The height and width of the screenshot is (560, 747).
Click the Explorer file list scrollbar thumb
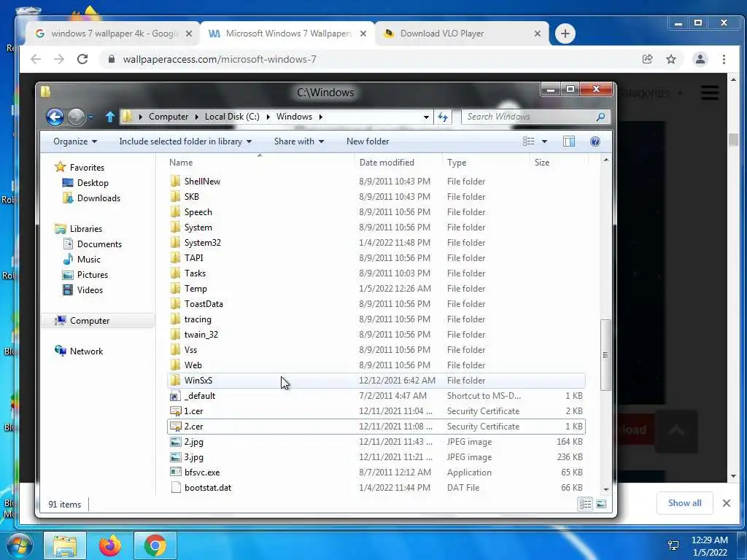[x=605, y=355]
